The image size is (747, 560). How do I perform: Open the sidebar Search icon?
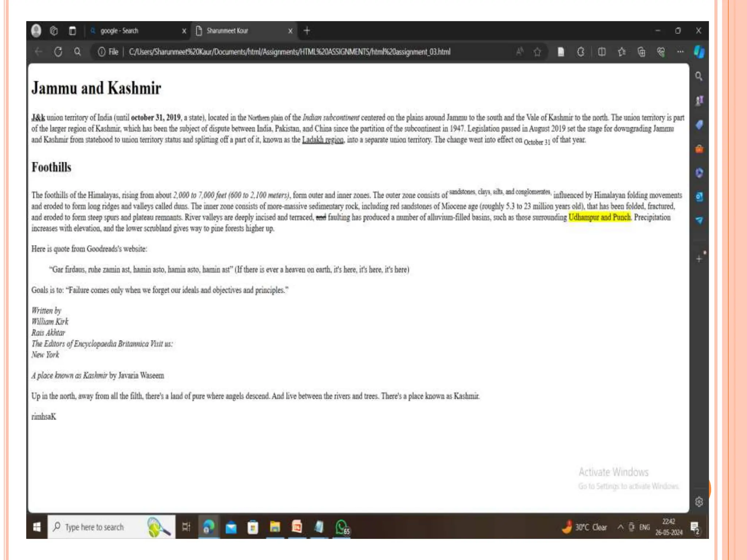click(699, 77)
